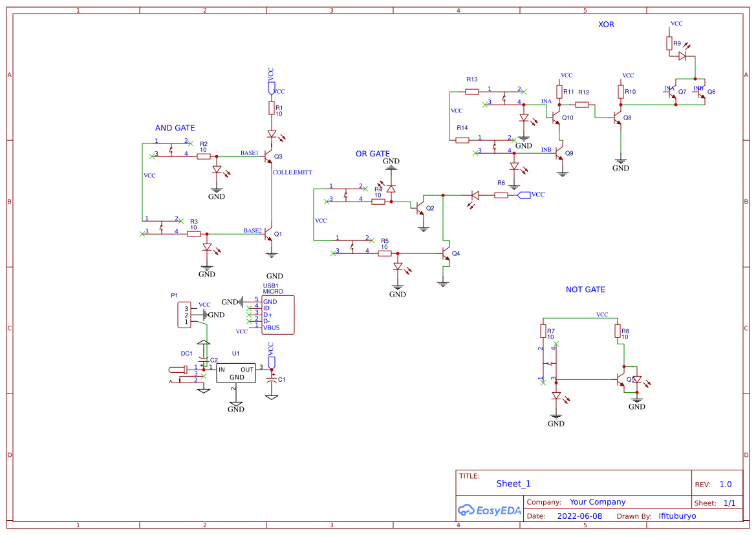Select the "NOT GATE" label
This screenshot has width=756, height=535.
(x=585, y=289)
